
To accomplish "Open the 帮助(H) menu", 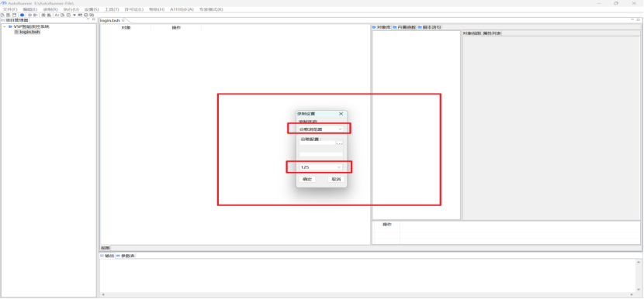I will pyautogui.click(x=157, y=9).
